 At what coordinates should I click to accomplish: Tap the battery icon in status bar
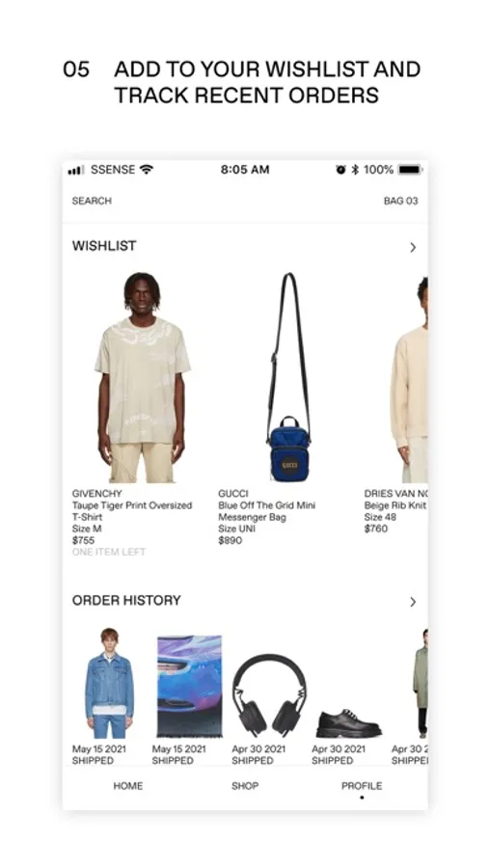point(410,170)
